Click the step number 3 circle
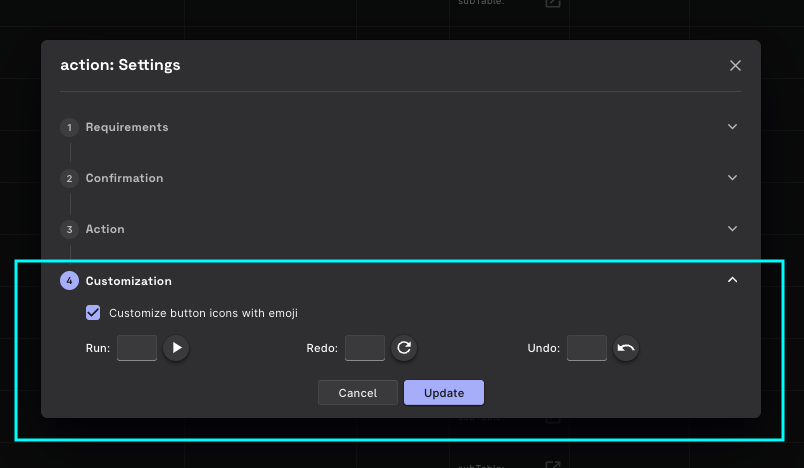804x468 pixels. point(69,229)
